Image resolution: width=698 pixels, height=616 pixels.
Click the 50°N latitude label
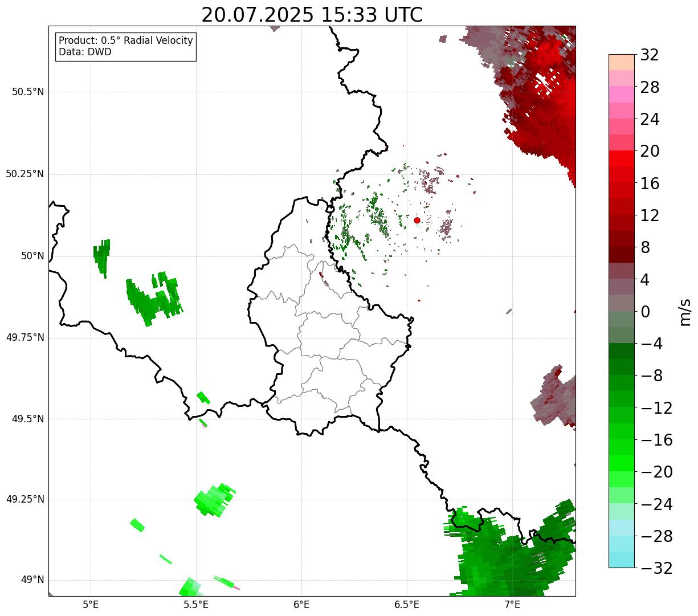pos(32,256)
